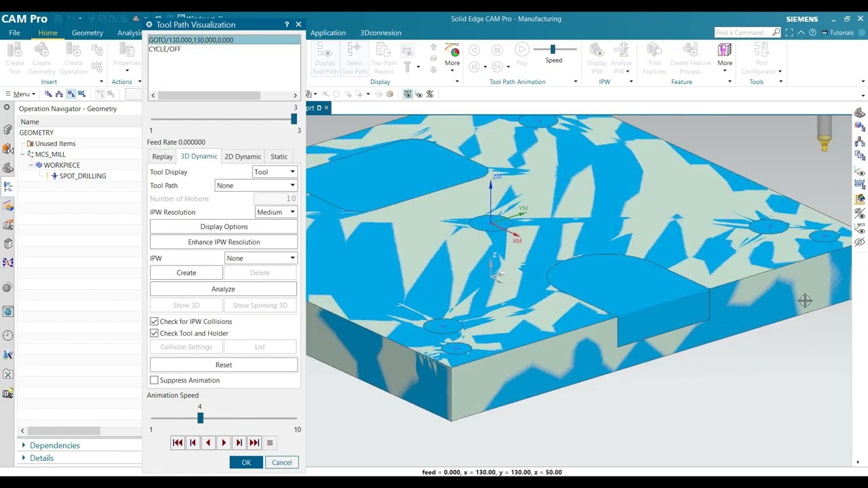The width and height of the screenshot is (868, 488).
Task: Switch to the Replay tab
Action: pyautogui.click(x=163, y=157)
